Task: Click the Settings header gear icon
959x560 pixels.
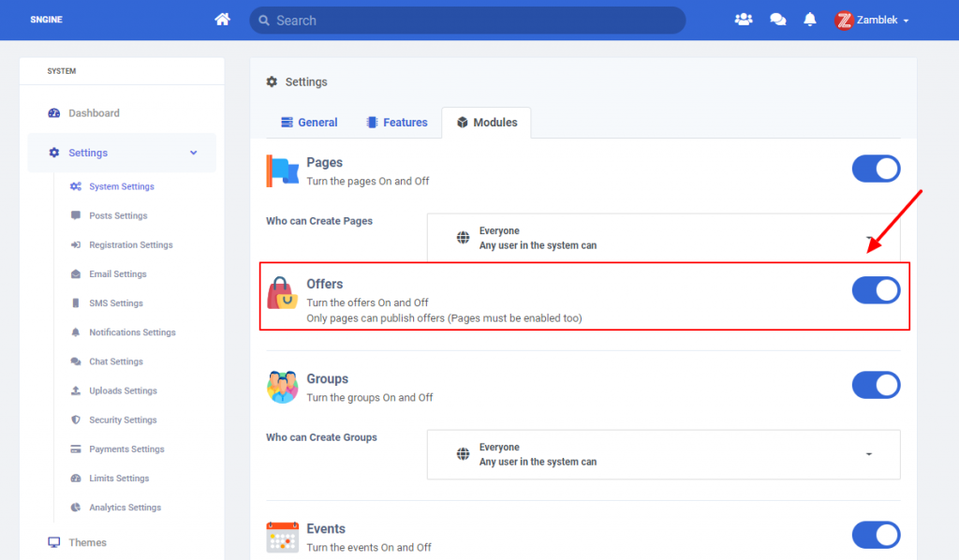Action: click(x=272, y=81)
